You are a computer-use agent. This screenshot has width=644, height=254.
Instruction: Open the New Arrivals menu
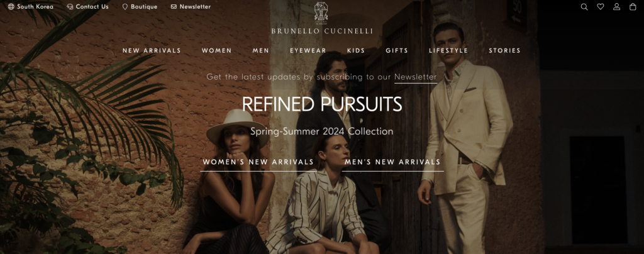pyautogui.click(x=152, y=50)
